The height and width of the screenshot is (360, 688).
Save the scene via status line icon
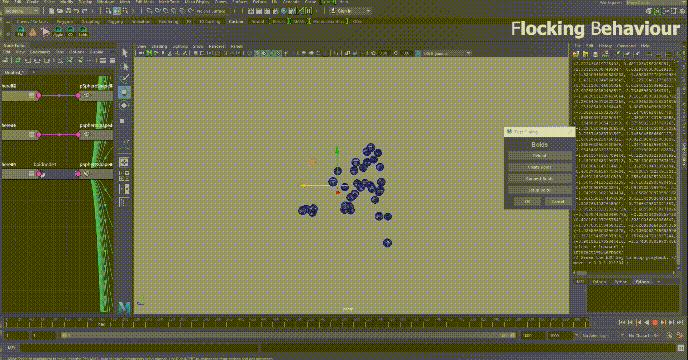[68, 11]
